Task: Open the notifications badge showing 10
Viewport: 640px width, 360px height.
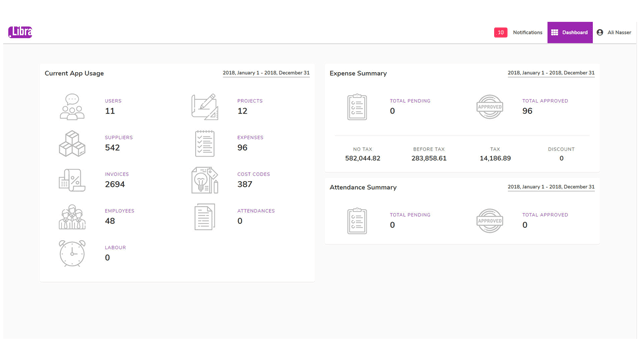Action: point(500,32)
